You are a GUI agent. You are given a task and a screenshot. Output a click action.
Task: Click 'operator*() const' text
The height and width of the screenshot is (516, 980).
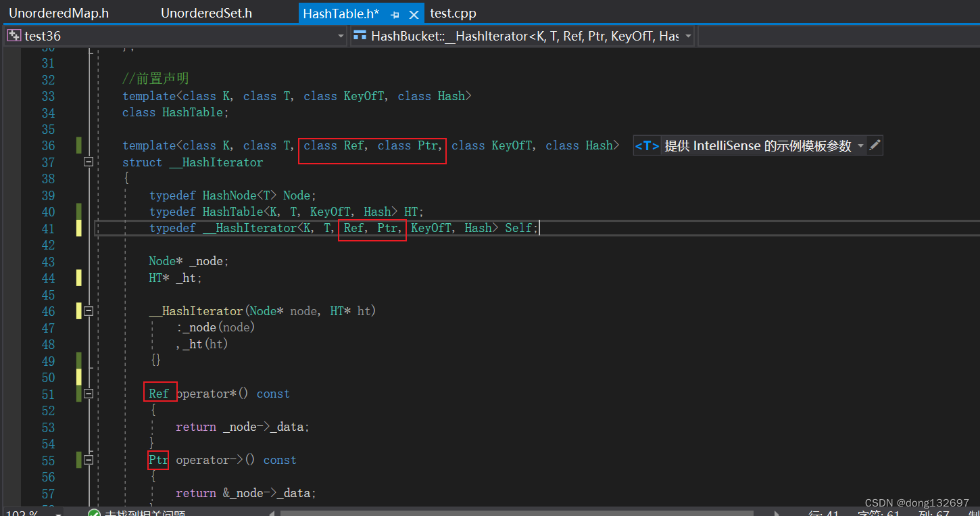tap(233, 394)
